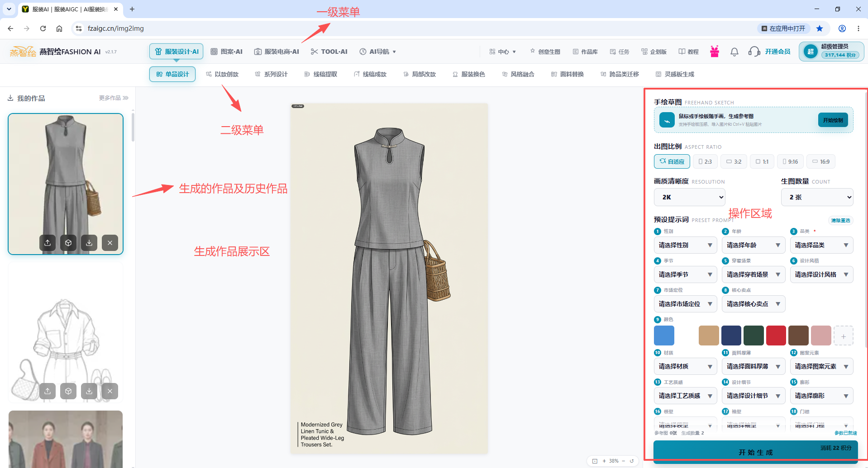The width and height of the screenshot is (868, 468).
Task: Click the customer service headset icon
Action: tap(754, 52)
